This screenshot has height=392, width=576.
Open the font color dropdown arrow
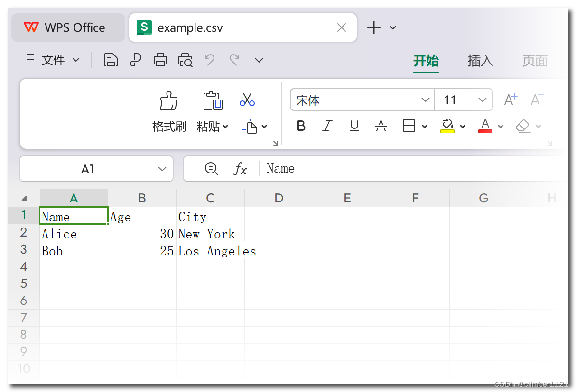click(x=501, y=127)
